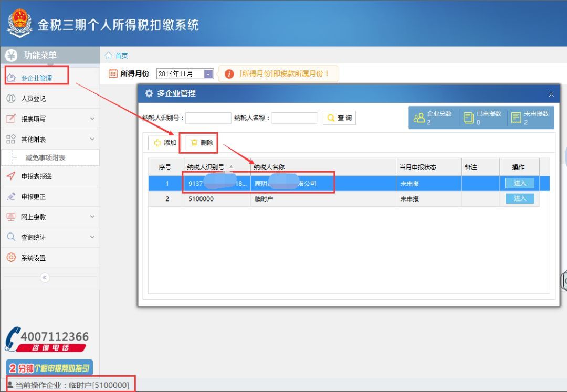Click the 系统设置 gear icon
Viewport: 567px width, 392px height.
[11, 257]
